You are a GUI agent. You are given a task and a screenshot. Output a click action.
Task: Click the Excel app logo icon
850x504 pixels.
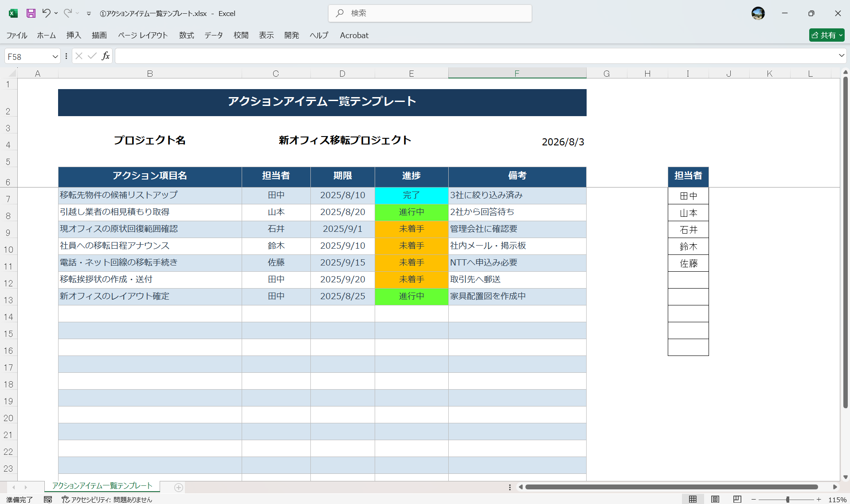[13, 13]
